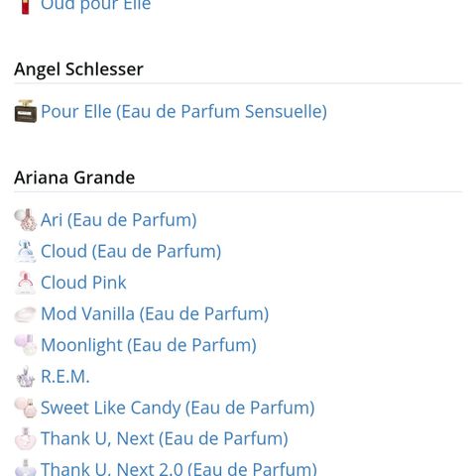The height and width of the screenshot is (476, 476).
Task: Open the R.E.M. perfume link
Action: 65,377
